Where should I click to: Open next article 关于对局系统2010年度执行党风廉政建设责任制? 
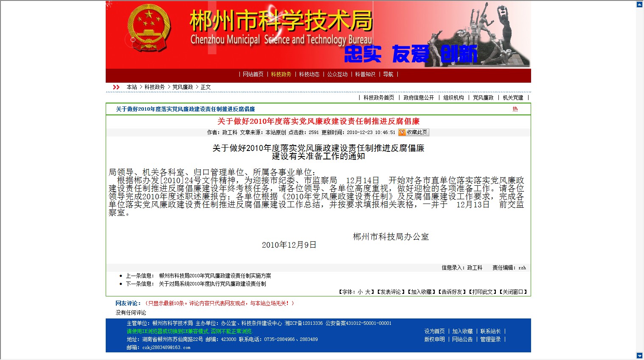pyautogui.click(x=212, y=284)
